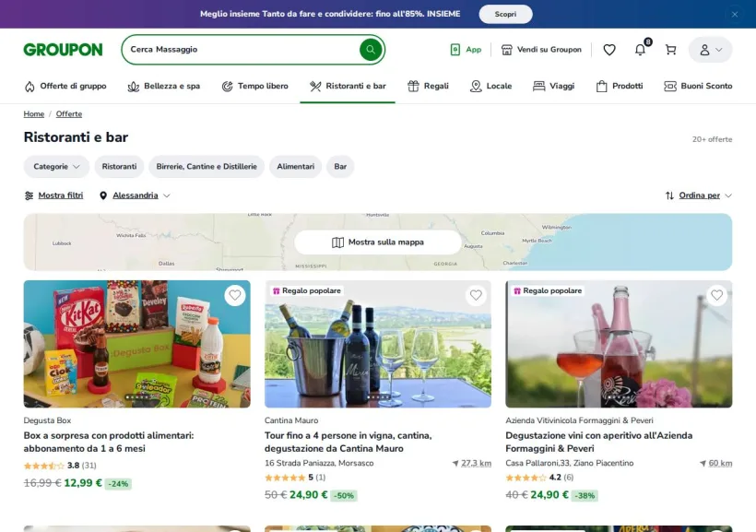Open 'Tour fino a 4 persone in vigna' title
The height and width of the screenshot is (532, 756).
coord(348,442)
